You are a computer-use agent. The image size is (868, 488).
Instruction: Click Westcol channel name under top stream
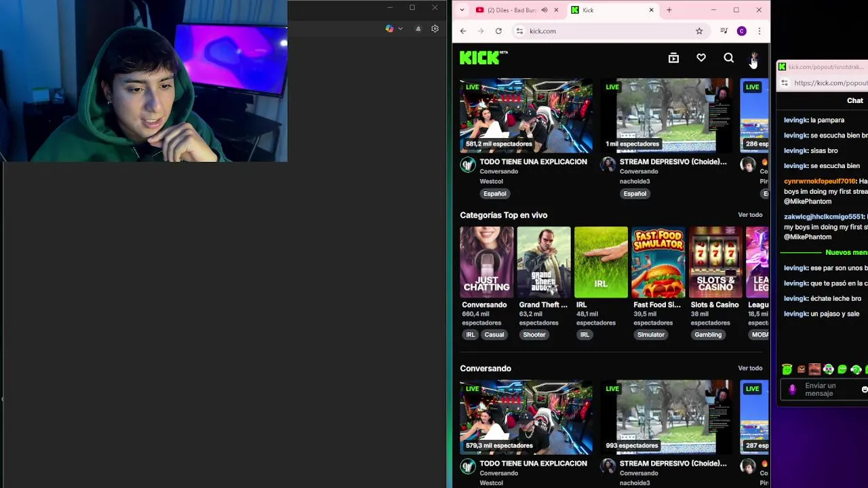(491, 181)
